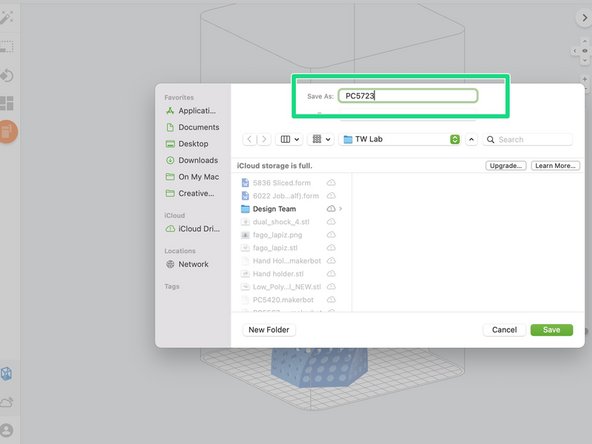This screenshot has height=444, width=592.
Task: Select On My Mac in sidebar
Action: click(193, 177)
